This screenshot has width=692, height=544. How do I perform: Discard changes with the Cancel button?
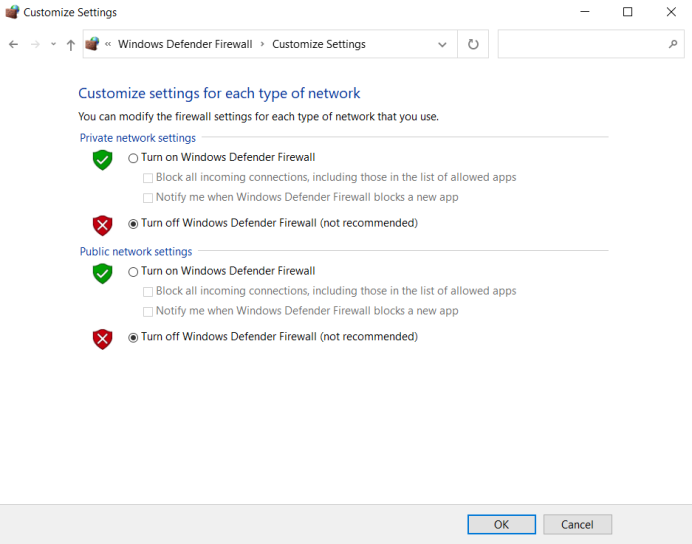coord(577,524)
